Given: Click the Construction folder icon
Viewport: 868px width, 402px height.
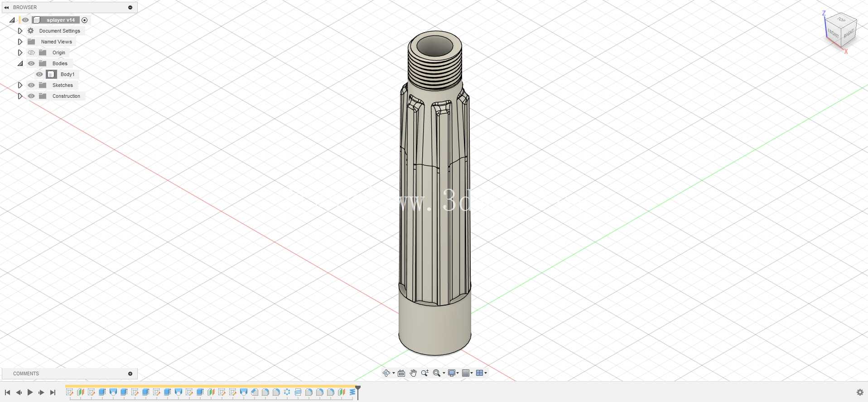Looking at the screenshot, I should coord(43,96).
